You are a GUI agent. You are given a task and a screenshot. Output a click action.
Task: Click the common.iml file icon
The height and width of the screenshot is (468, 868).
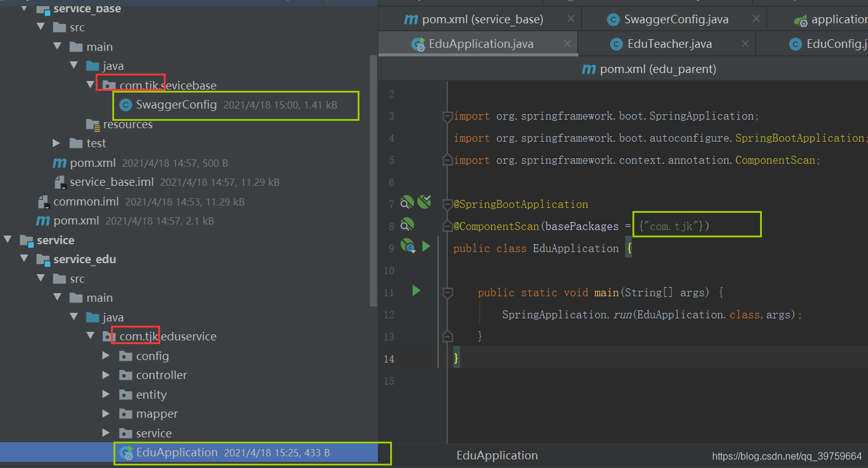[44, 201]
